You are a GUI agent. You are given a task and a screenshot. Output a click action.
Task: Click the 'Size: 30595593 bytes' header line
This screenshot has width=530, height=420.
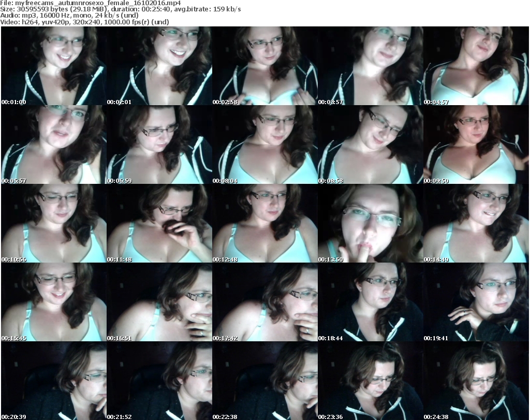tap(120, 9)
